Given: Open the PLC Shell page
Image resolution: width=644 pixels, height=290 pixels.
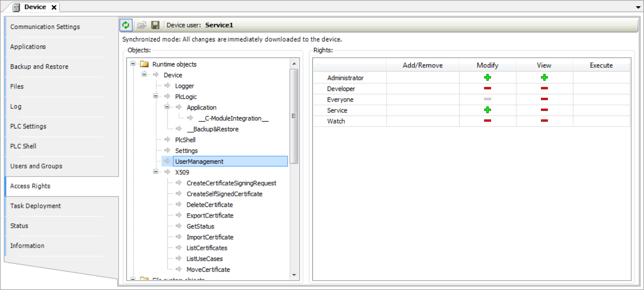Looking at the screenshot, I should (x=23, y=146).
